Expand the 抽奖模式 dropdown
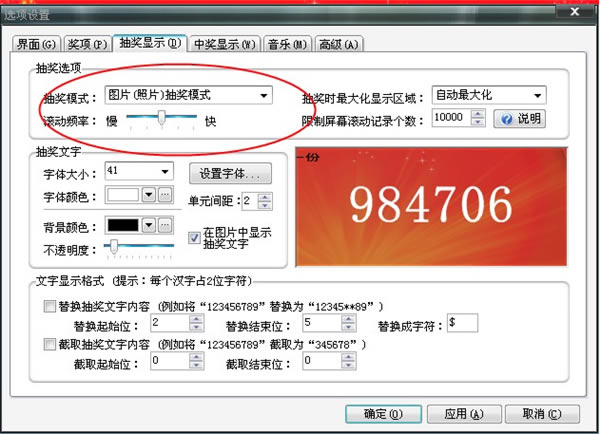This screenshot has height=434, width=600. [x=264, y=96]
